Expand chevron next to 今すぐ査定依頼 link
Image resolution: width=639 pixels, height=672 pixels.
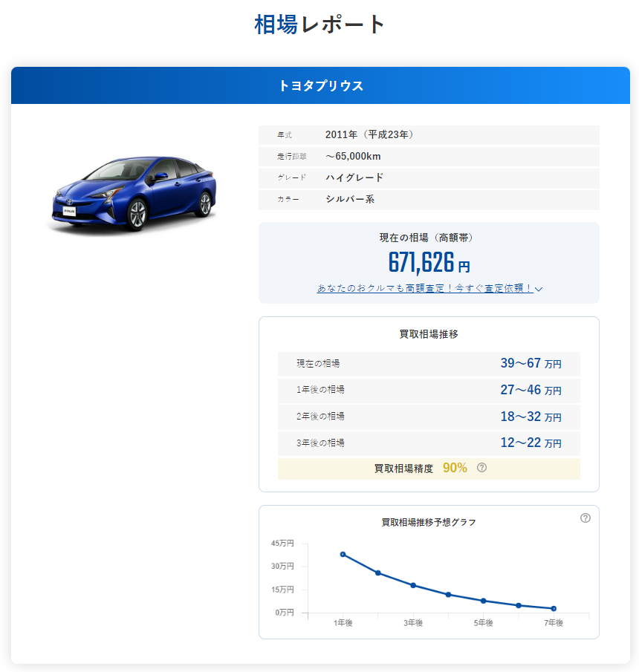539,290
